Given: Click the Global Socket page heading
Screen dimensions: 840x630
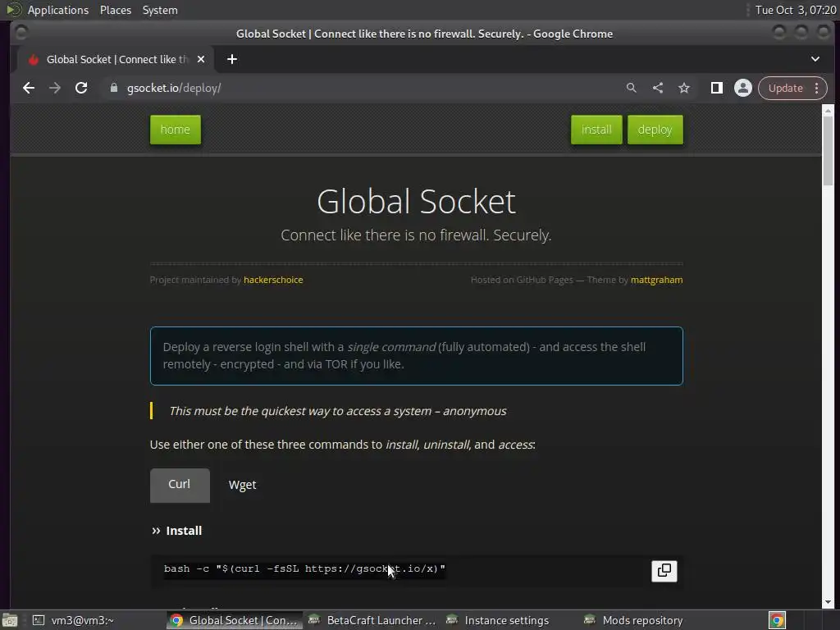Looking at the screenshot, I should (416, 202).
